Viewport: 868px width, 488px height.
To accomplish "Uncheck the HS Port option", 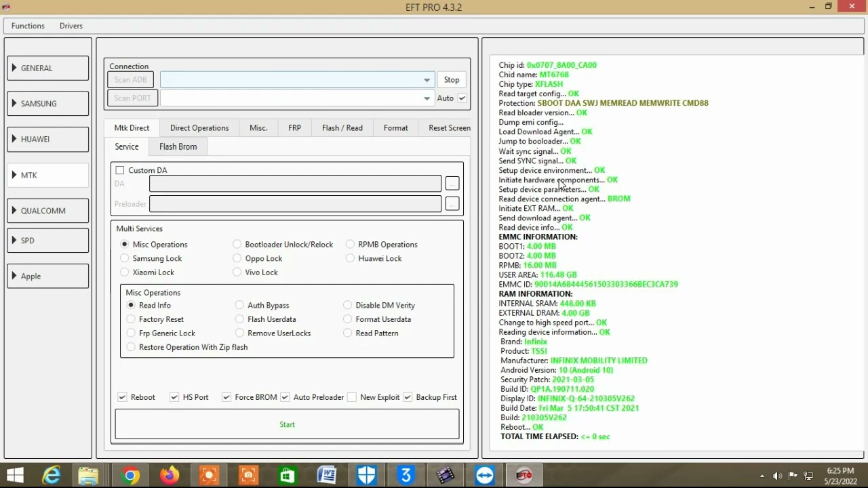I will coord(174,397).
